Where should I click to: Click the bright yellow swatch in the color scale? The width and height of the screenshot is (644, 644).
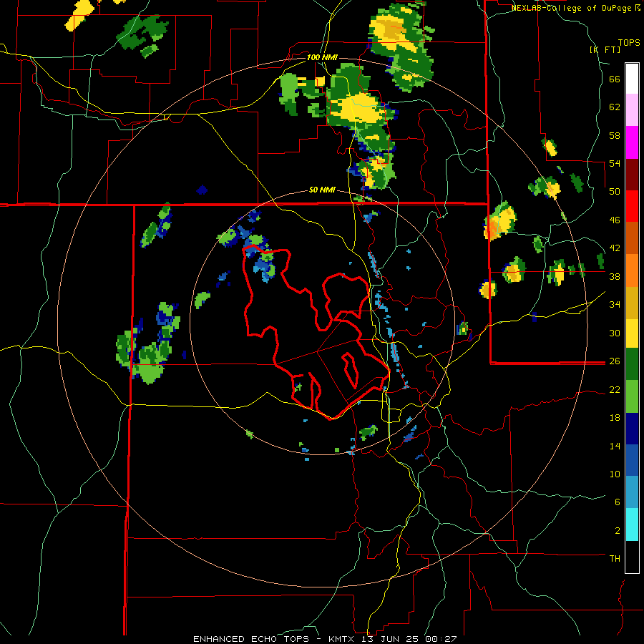(632, 333)
